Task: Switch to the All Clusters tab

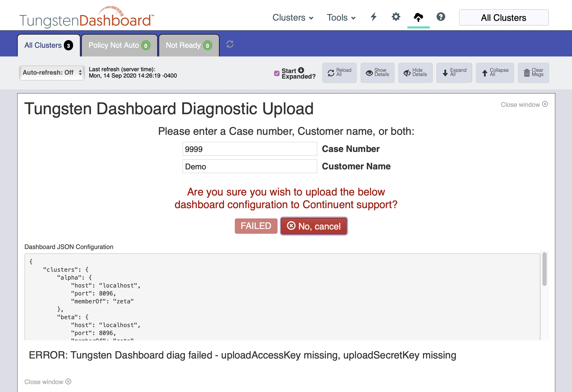Action: pos(49,45)
